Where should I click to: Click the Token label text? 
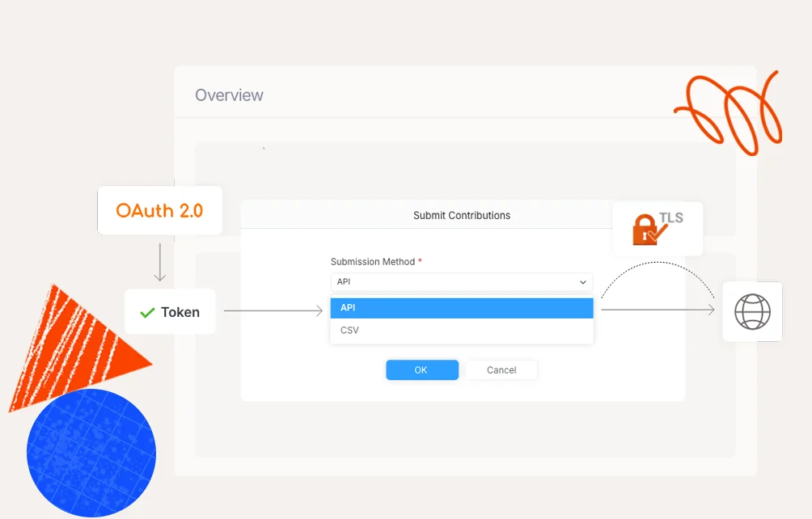coord(180,312)
